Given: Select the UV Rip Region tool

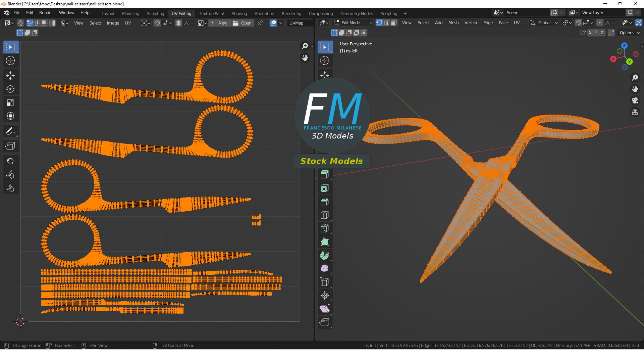Looking at the screenshot, I should point(10,146).
